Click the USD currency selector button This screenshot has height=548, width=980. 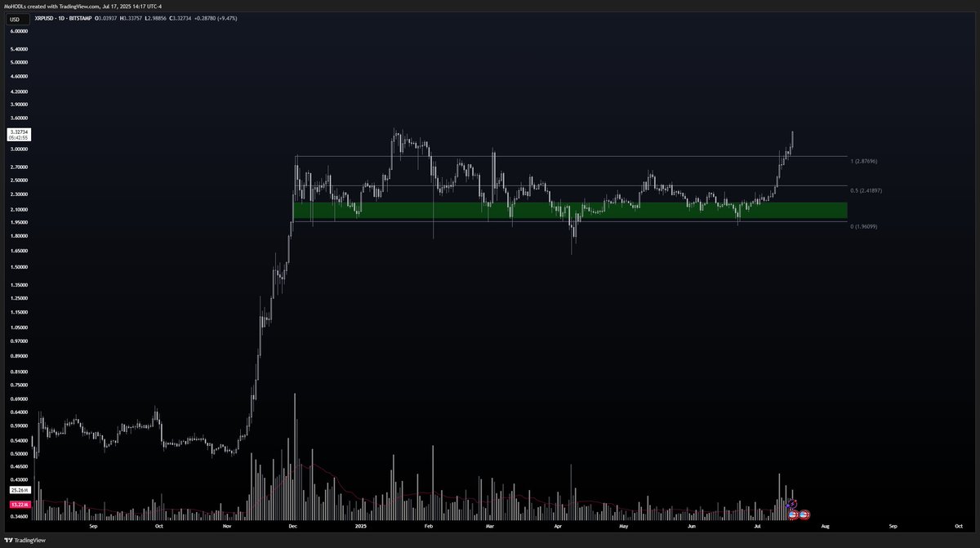pyautogui.click(x=18, y=17)
